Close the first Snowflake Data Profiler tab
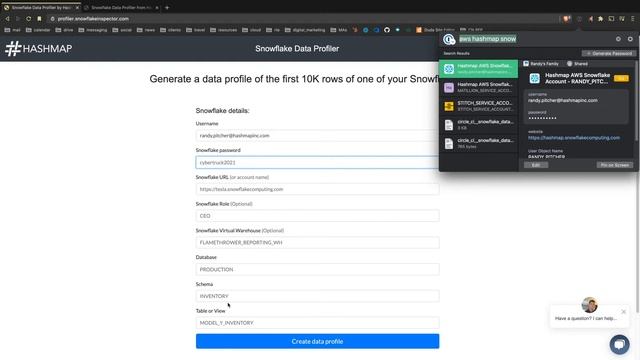The width and height of the screenshot is (640, 360). tap(77, 7)
